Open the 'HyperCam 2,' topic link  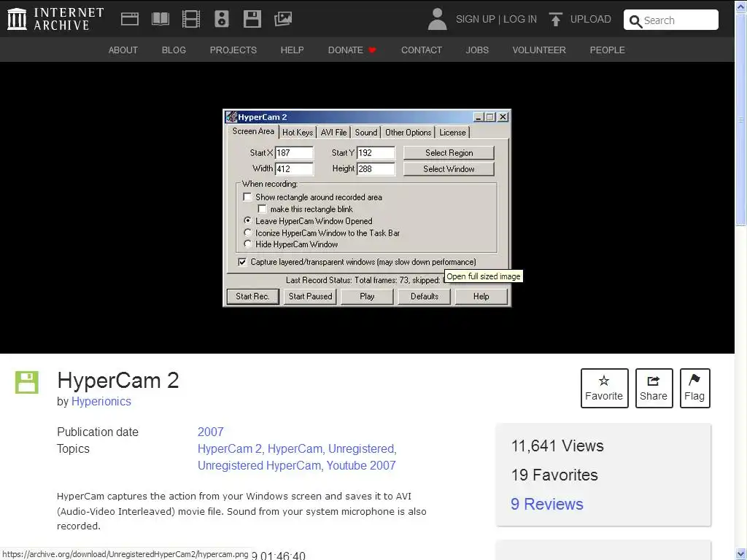pos(230,449)
